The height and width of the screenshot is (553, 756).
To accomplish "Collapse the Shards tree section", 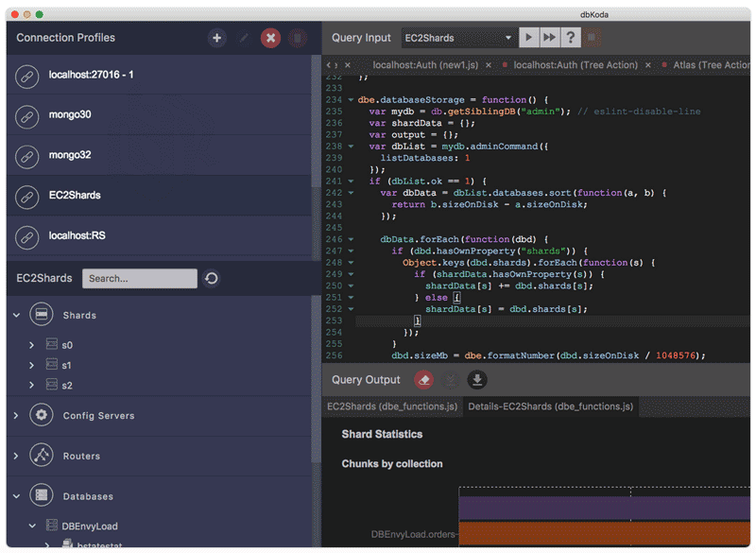I will 16,315.
